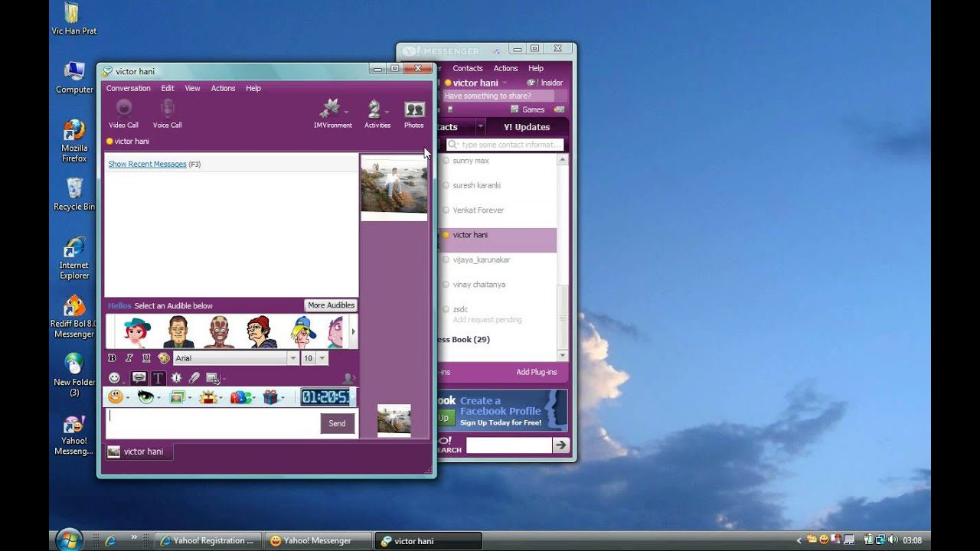The width and height of the screenshot is (980, 551).
Task: Toggle italic text formatting
Action: (x=129, y=358)
